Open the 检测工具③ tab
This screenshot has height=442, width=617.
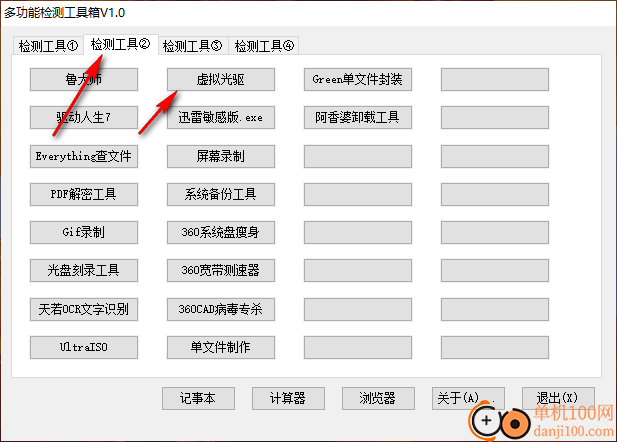click(x=192, y=46)
